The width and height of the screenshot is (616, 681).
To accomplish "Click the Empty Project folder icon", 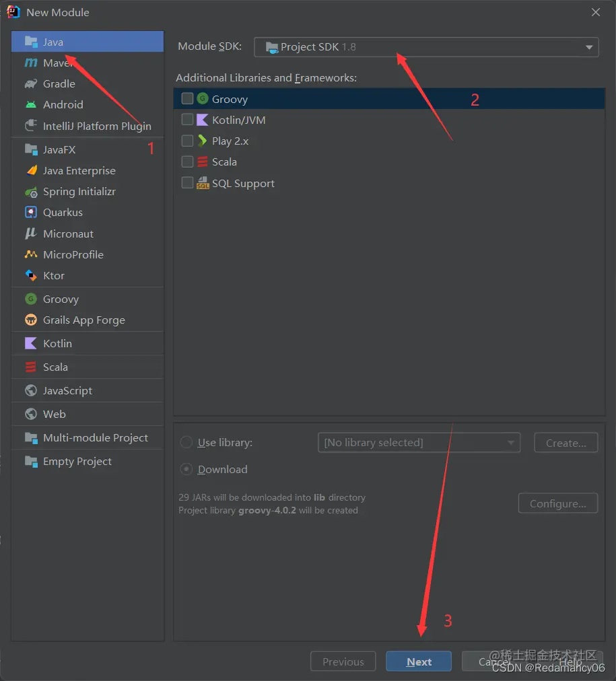I will pyautogui.click(x=31, y=461).
